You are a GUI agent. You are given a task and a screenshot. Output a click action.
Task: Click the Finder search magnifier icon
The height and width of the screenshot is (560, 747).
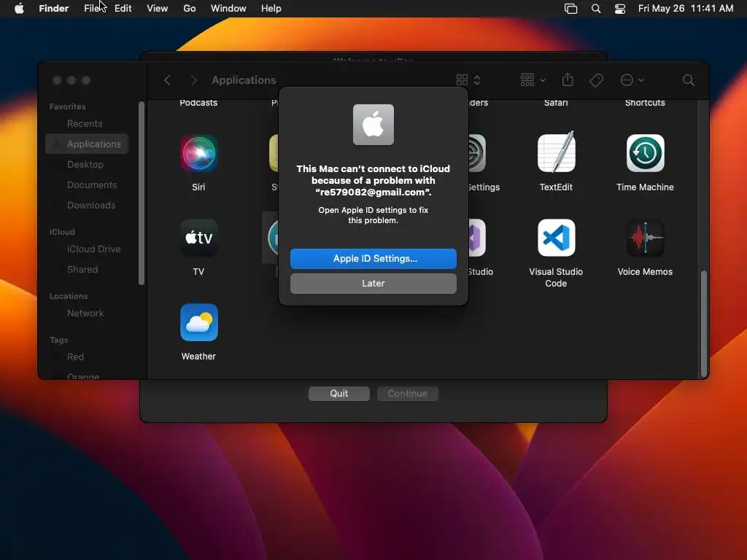pos(688,80)
